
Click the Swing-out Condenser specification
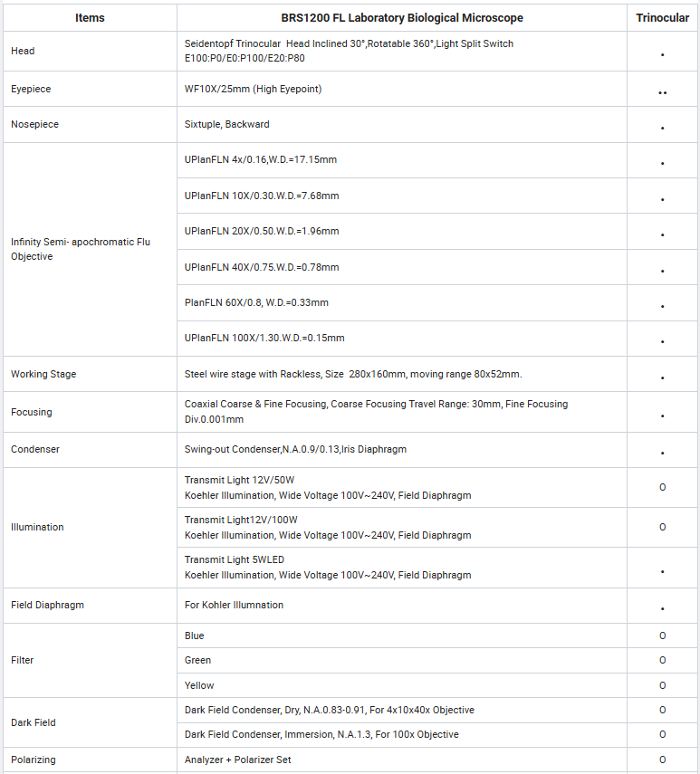pyautogui.click(x=295, y=450)
